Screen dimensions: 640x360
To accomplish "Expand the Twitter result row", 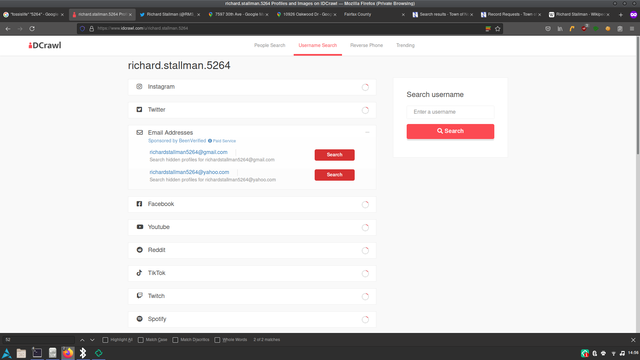I will tap(252, 110).
